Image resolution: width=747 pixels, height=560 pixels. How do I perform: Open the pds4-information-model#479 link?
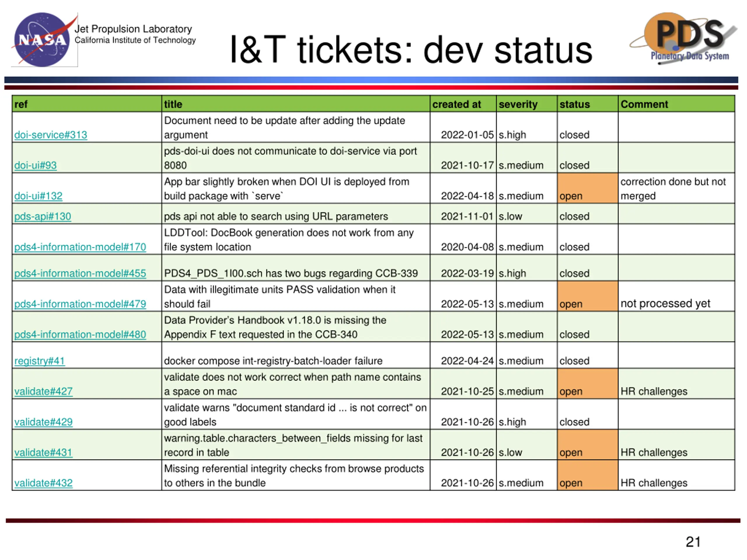[x=80, y=304]
